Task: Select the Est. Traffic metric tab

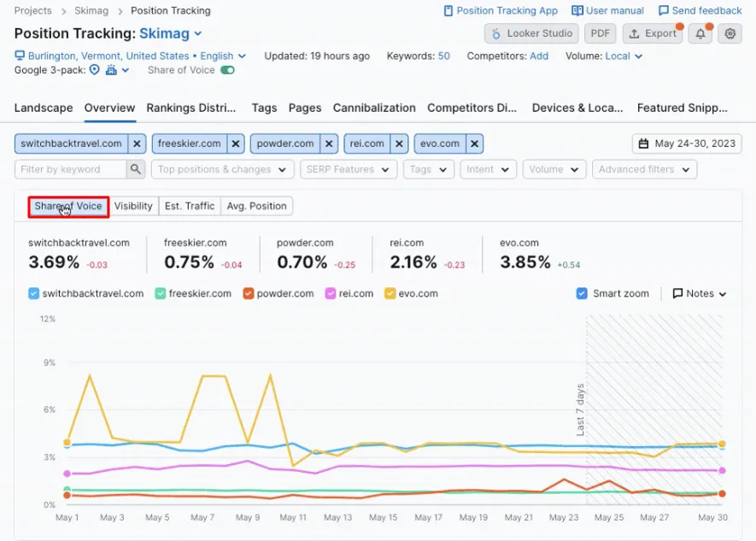Action: click(189, 205)
